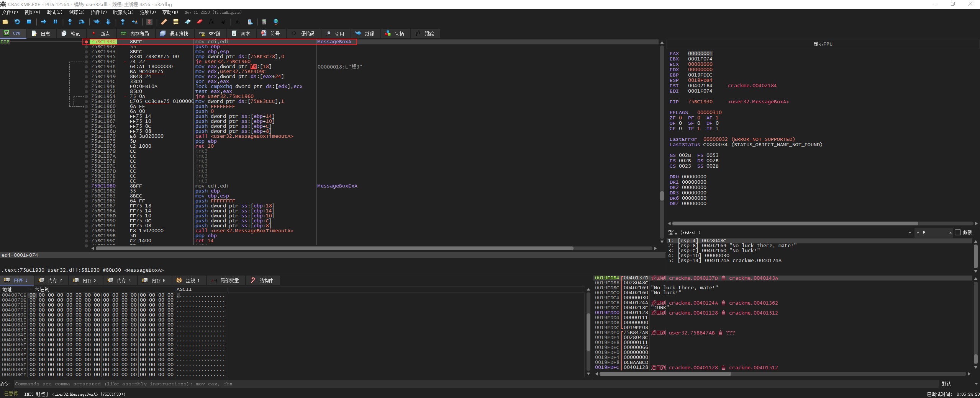Screen dimensions: 980x398
Task: Click the Step Into toolbar icon
Action: (70, 22)
